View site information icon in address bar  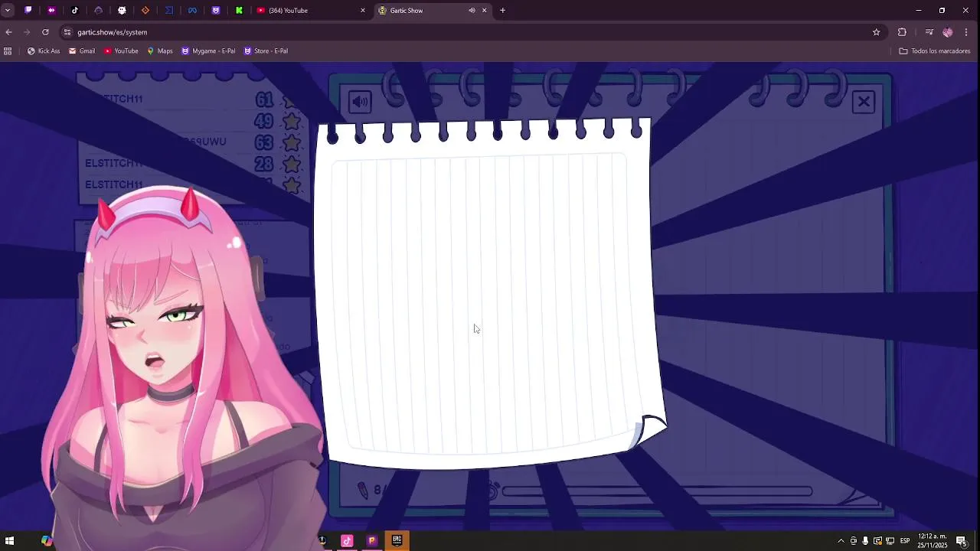pos(67,32)
